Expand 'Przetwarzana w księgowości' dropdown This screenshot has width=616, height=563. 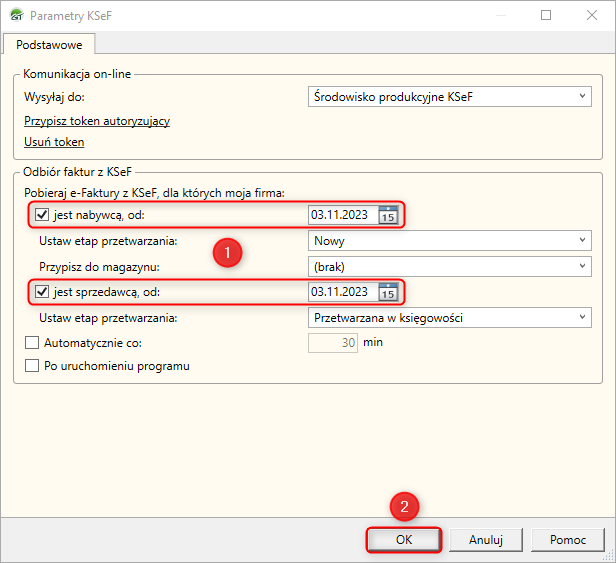[x=449, y=317]
